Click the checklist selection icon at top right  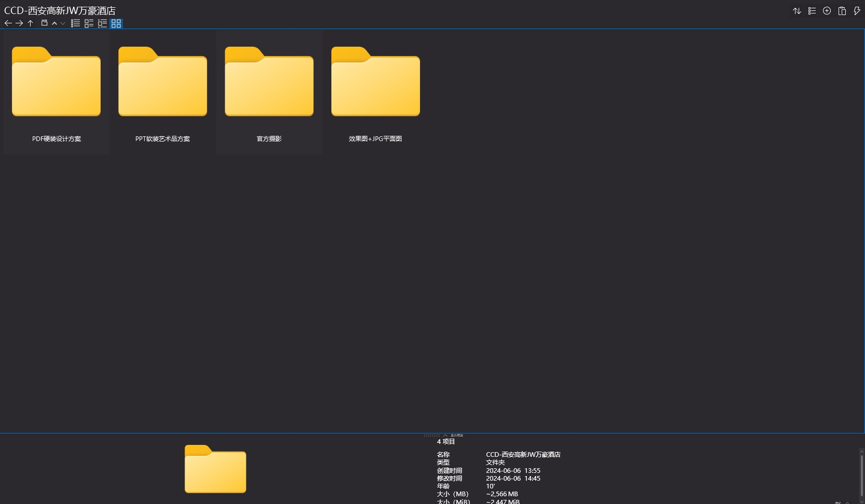[x=812, y=11]
